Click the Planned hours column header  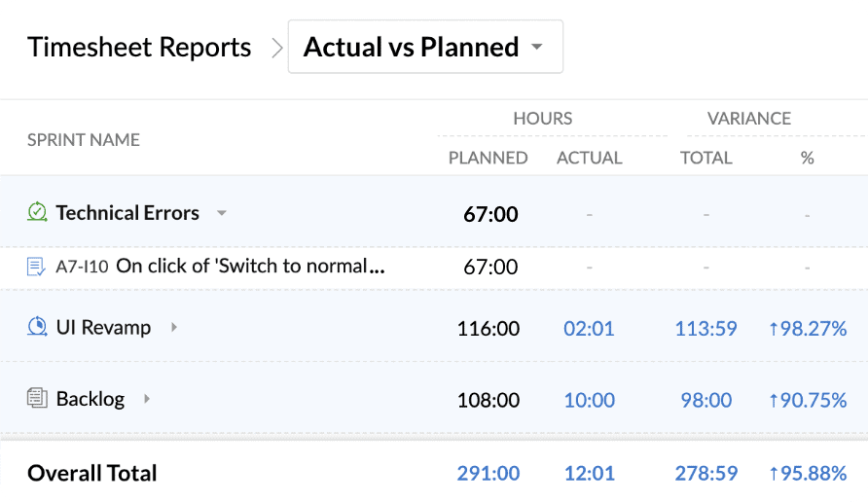coord(488,158)
